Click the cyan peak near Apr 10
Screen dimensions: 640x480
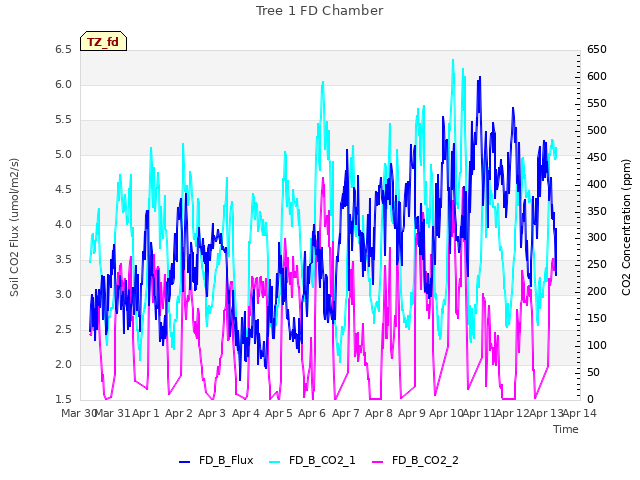tap(453, 60)
